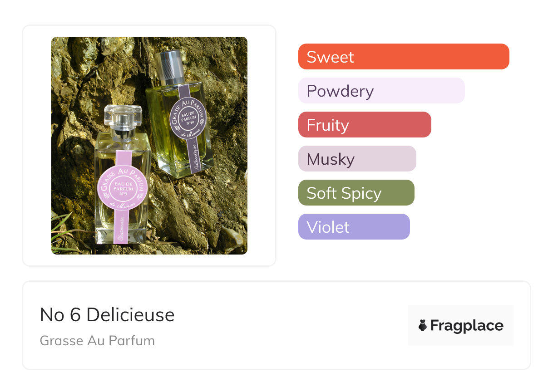Open the Grasse Au Parfum brand link
Image resolution: width=553 pixels, height=392 pixels.
[x=97, y=340]
